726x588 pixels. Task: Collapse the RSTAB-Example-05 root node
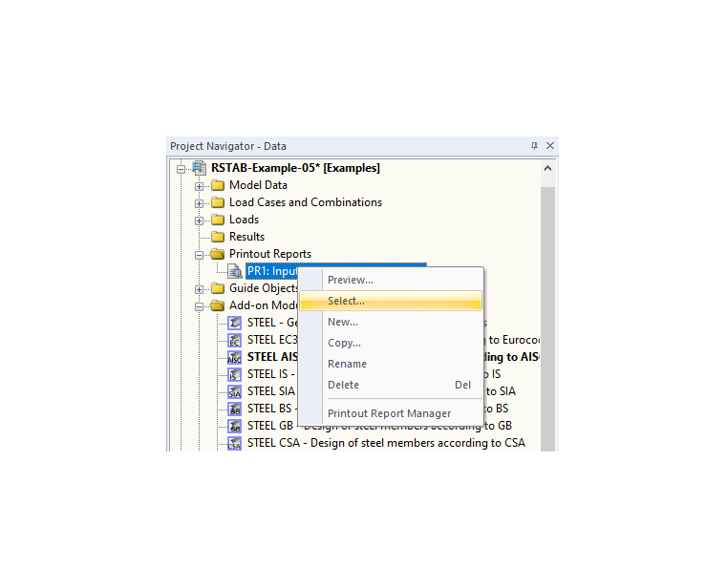pos(181,169)
